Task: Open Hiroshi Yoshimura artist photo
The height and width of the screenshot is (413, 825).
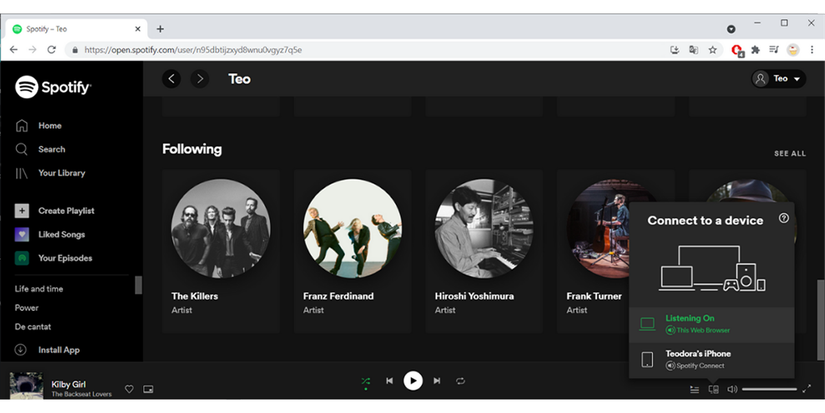Action: [484, 228]
